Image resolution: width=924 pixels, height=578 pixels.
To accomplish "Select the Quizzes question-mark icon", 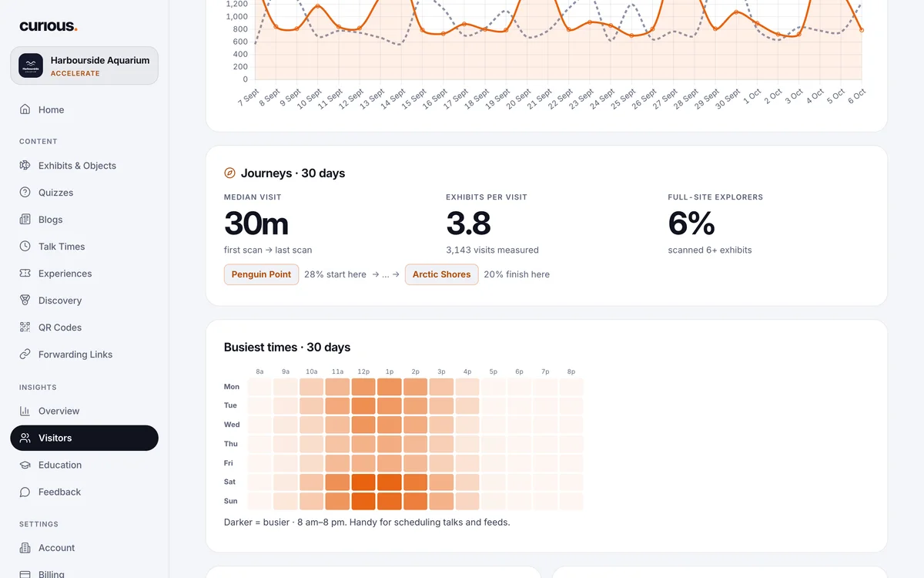I will pos(25,193).
